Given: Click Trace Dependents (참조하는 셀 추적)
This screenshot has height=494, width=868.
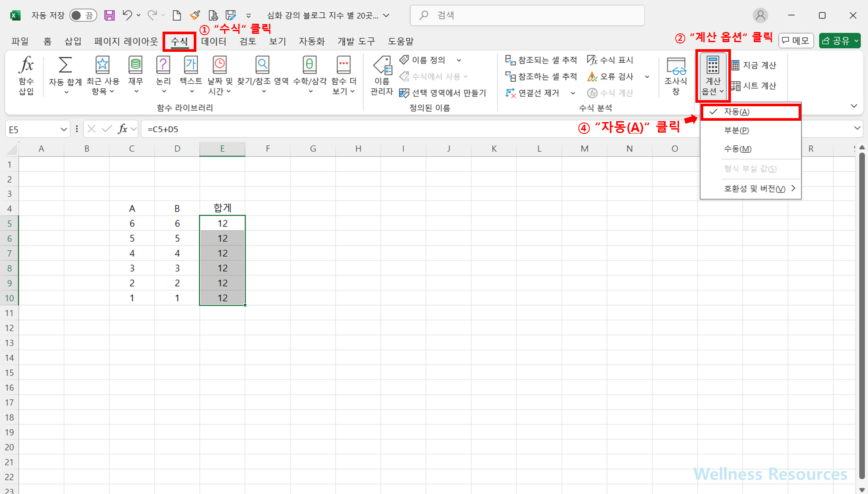Looking at the screenshot, I should pyautogui.click(x=541, y=76).
